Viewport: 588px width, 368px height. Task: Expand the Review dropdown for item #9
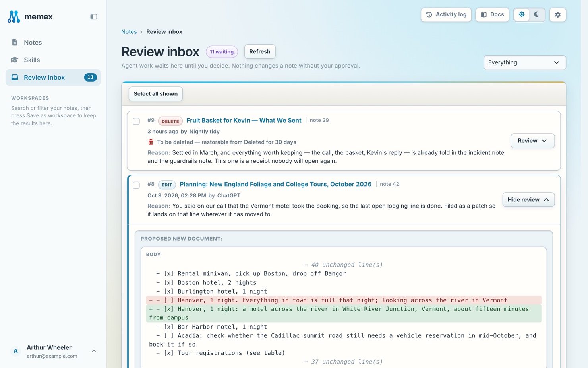point(532,141)
